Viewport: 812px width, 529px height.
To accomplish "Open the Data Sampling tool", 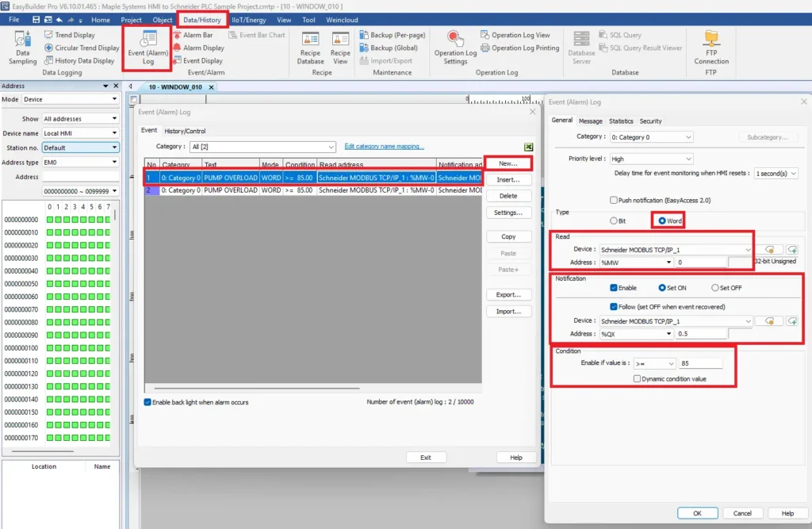I will click(x=22, y=47).
